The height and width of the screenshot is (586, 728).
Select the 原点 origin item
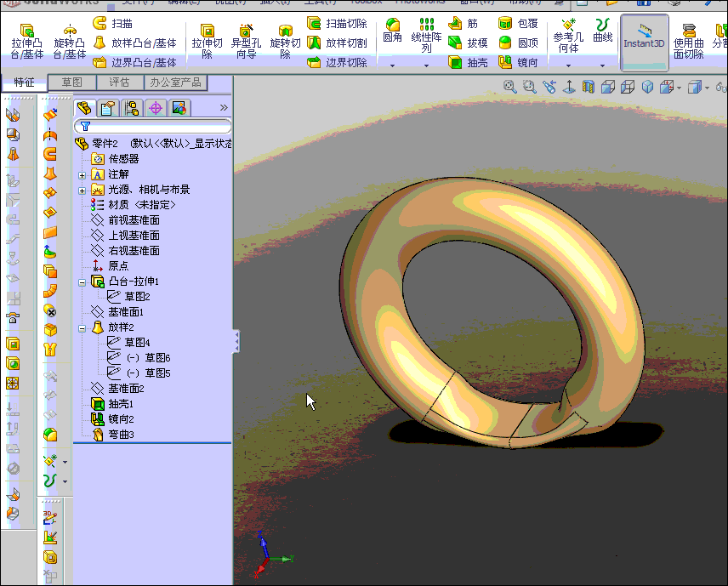click(x=110, y=266)
